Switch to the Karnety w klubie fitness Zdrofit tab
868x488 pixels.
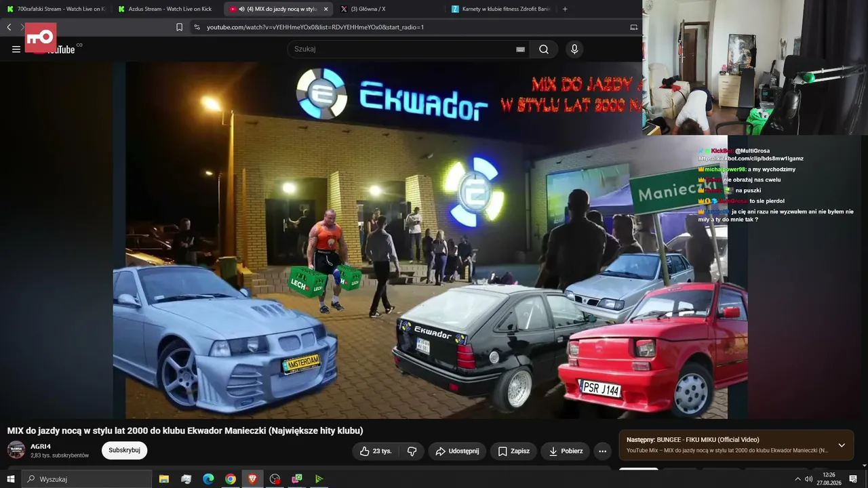tap(502, 9)
